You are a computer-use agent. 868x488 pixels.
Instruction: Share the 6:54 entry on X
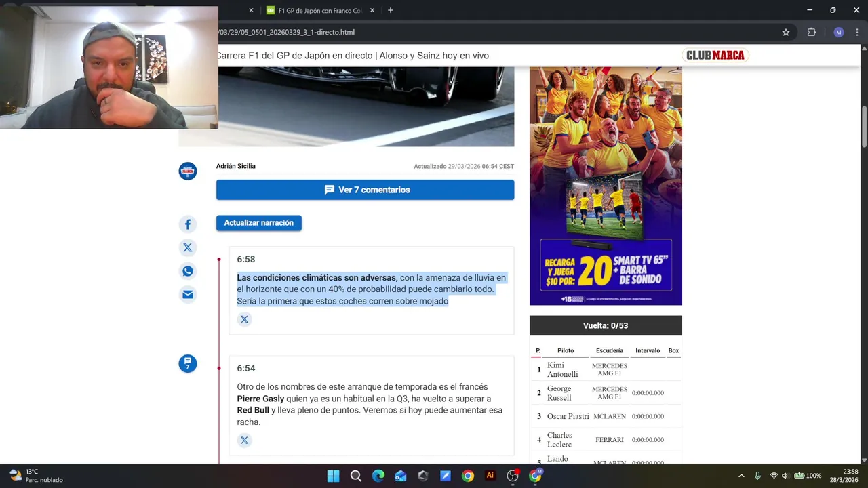245,441
